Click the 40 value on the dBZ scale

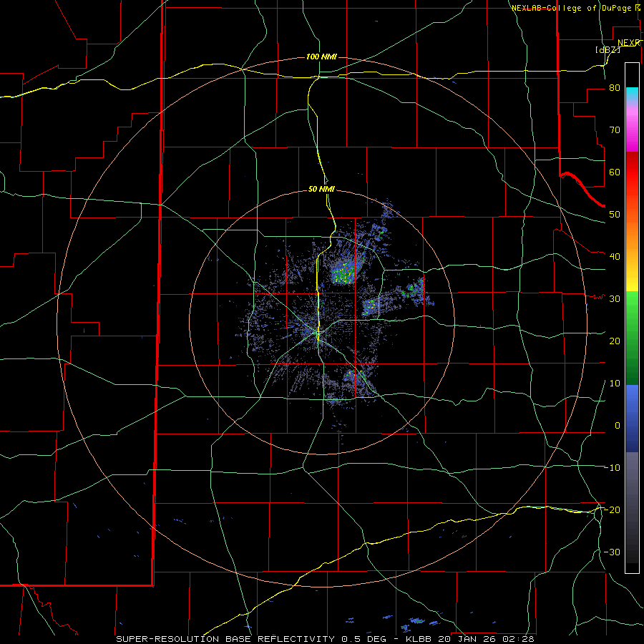click(615, 257)
